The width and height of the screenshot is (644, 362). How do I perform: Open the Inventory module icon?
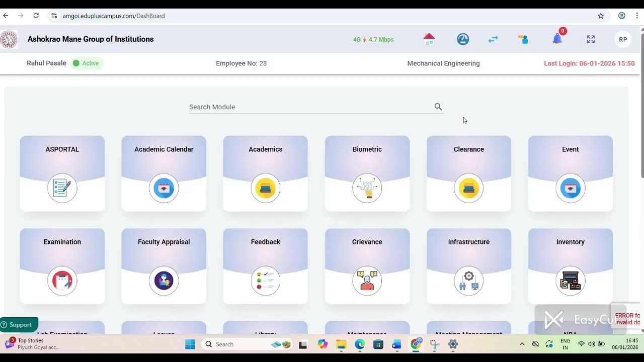(571, 281)
